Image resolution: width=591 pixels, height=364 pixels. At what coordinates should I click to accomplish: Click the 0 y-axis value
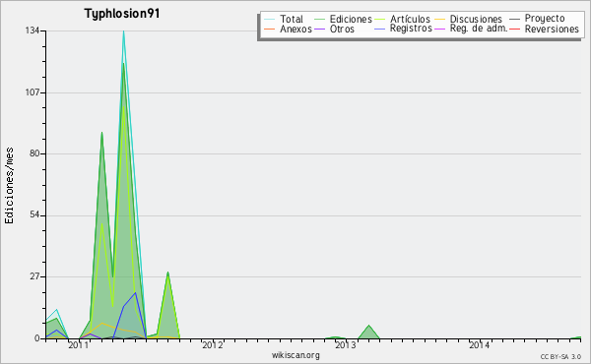coord(37,338)
